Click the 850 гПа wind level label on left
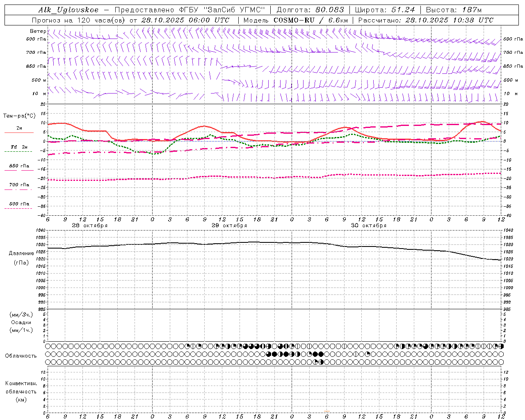525x420 pixels. tap(36, 66)
